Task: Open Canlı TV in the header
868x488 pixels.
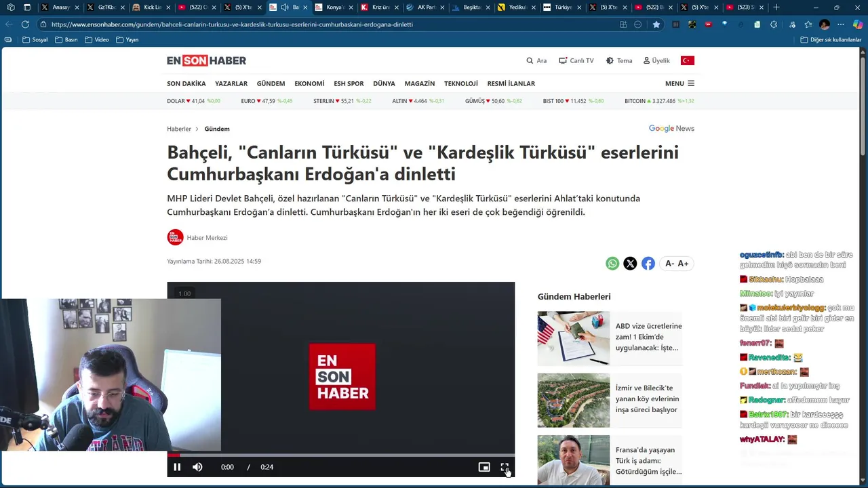Action: point(576,60)
